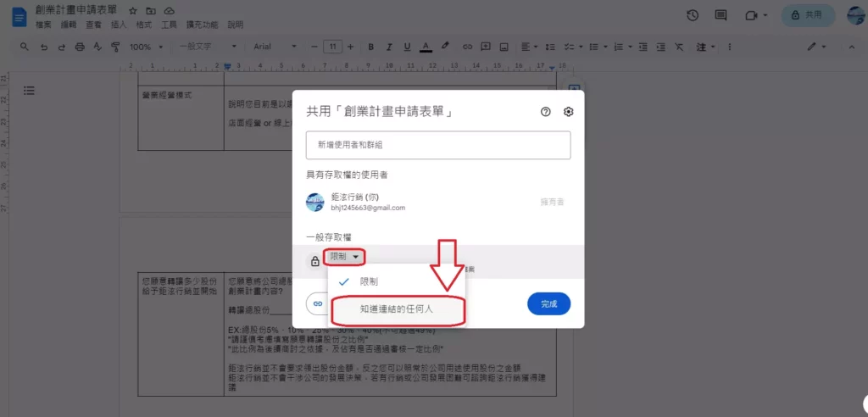The width and height of the screenshot is (868, 417).
Task: Open more toolbar options, three dots
Action: [730, 47]
